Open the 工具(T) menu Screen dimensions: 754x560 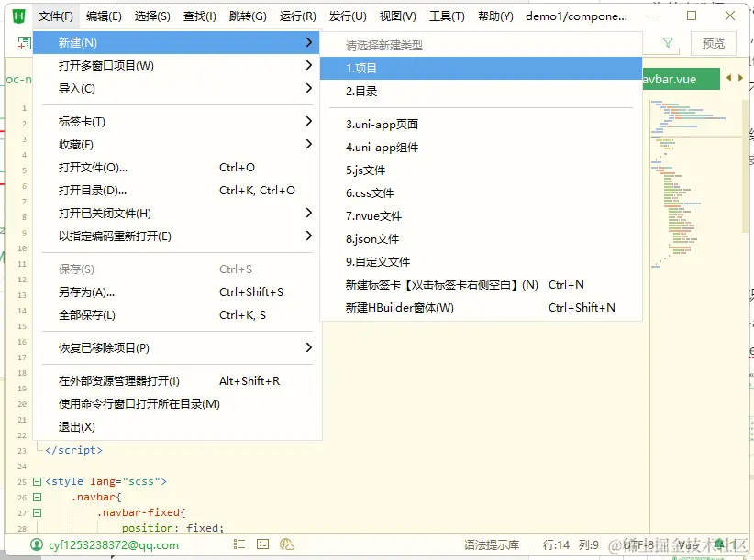coord(447,16)
